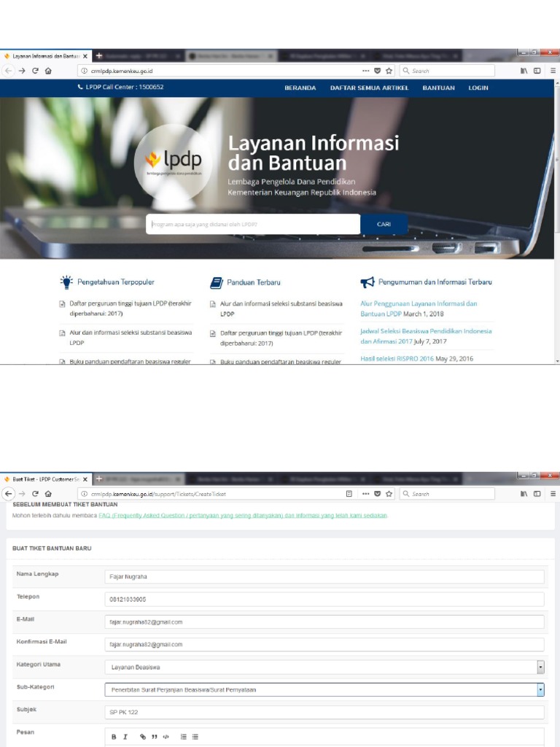Screen dimensions: 560x747
Task: Open the Library icon in top browser window
Action: tap(524, 71)
